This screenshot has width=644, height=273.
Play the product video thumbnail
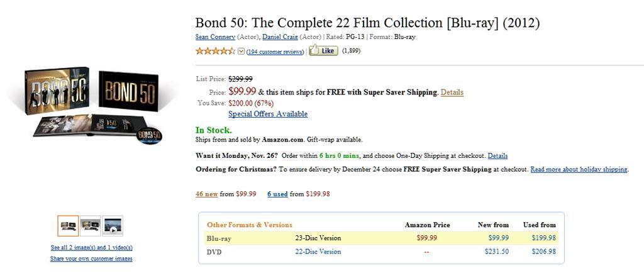click(113, 225)
